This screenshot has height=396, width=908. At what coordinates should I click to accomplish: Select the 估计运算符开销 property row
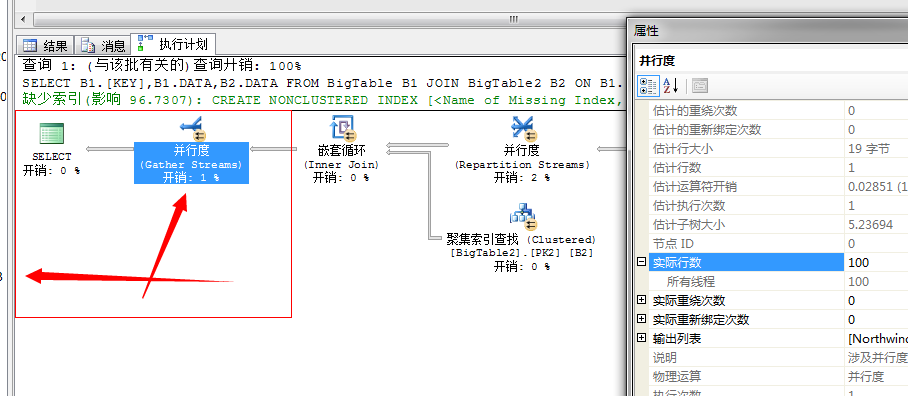[x=778, y=186]
